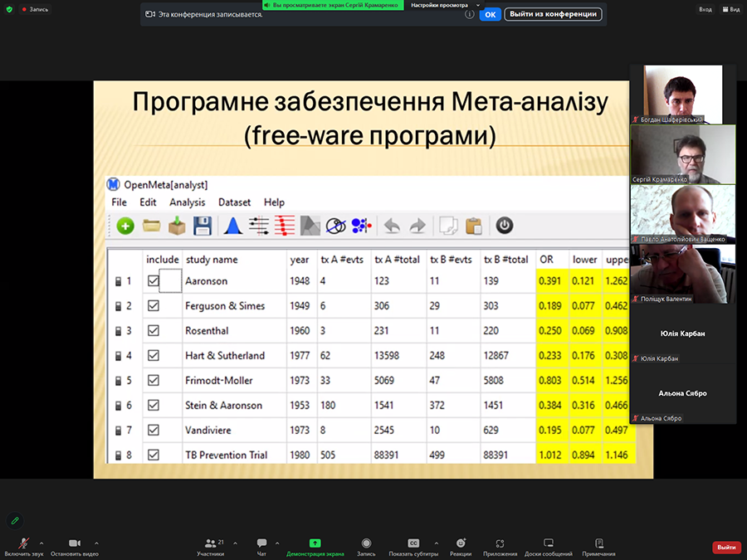Click the info icon beside OK button

coord(469,14)
